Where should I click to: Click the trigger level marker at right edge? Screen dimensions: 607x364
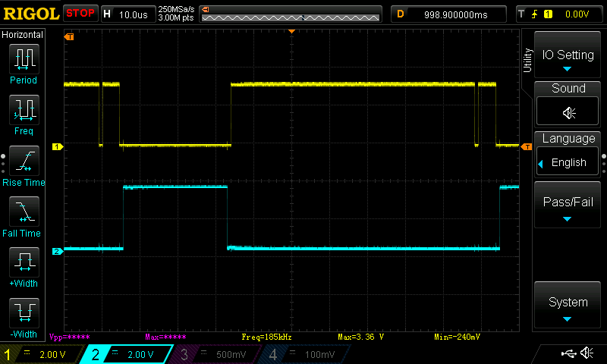pos(527,146)
